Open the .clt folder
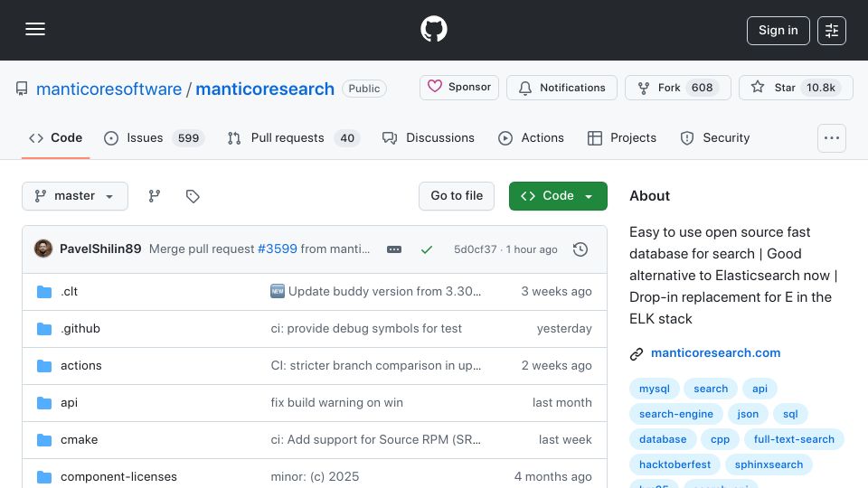 [70, 292]
